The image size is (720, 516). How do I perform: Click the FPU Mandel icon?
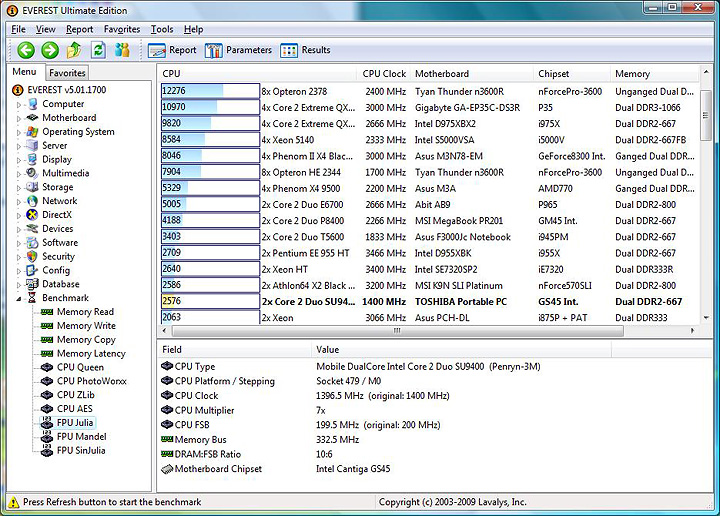click(47, 436)
